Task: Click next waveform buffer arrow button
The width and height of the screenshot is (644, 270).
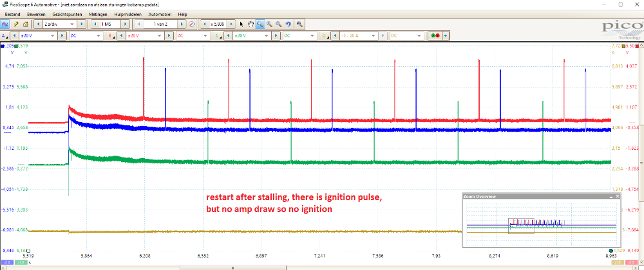Action: click(182, 24)
